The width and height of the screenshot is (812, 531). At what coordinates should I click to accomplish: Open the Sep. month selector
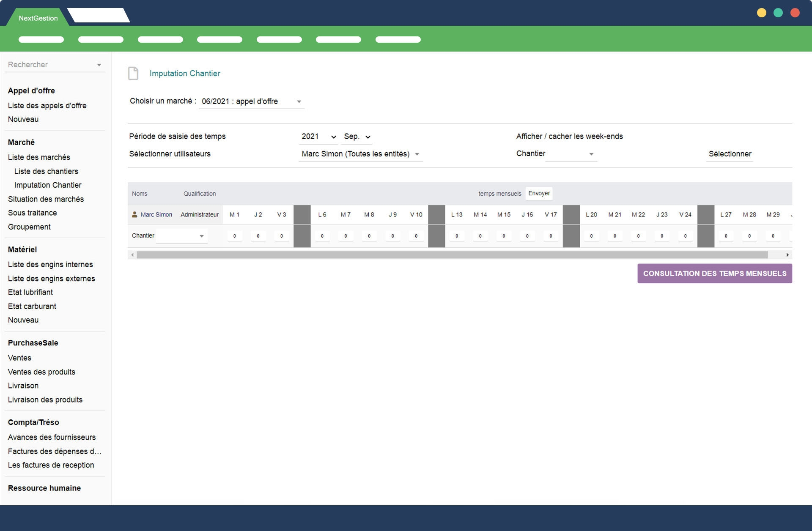pyautogui.click(x=357, y=137)
